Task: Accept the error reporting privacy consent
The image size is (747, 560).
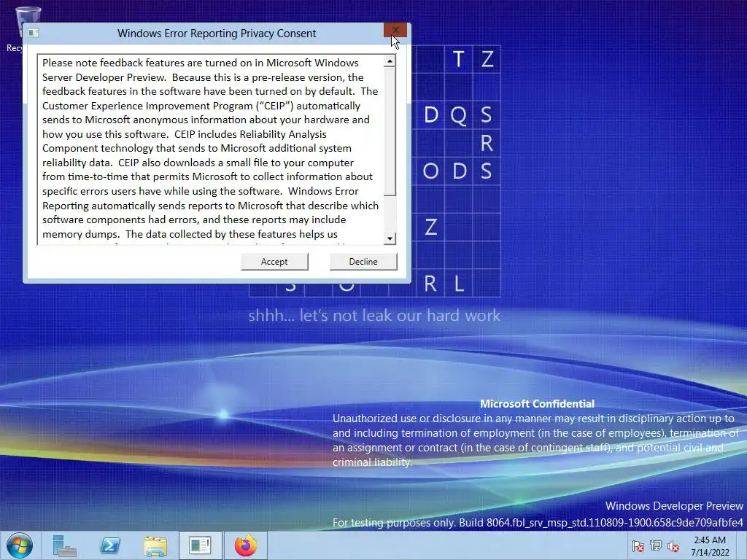Action: [274, 262]
